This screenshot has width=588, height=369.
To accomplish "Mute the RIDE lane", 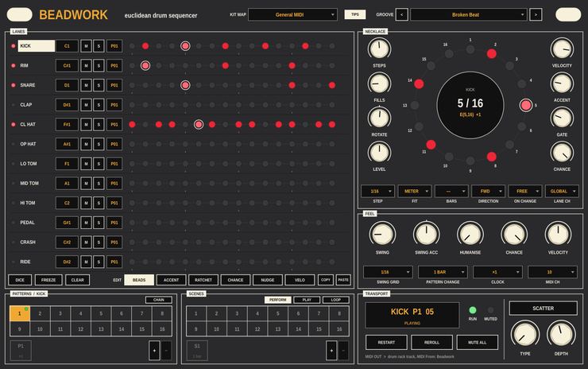I will [x=86, y=262].
